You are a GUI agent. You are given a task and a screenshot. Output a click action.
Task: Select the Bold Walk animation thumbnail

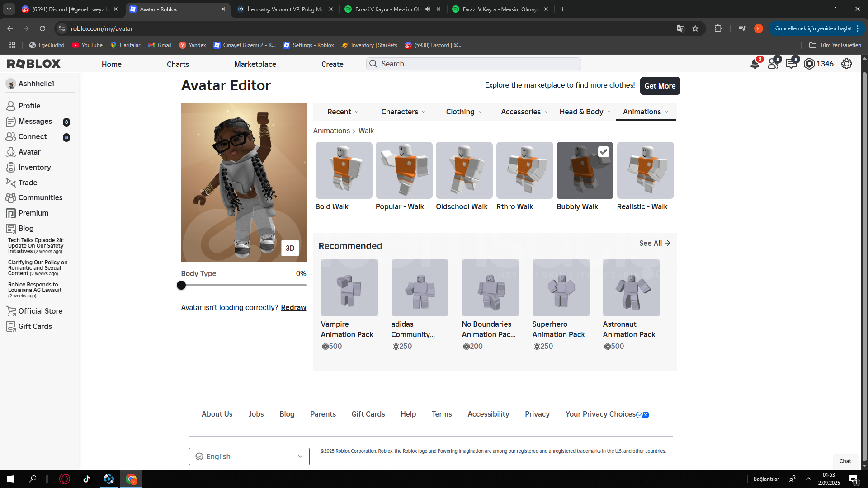pos(344,170)
